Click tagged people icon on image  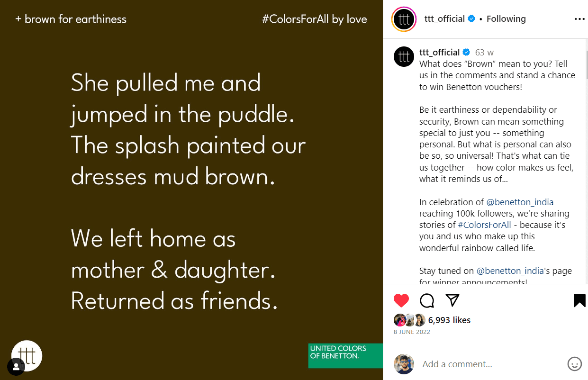(x=16, y=366)
